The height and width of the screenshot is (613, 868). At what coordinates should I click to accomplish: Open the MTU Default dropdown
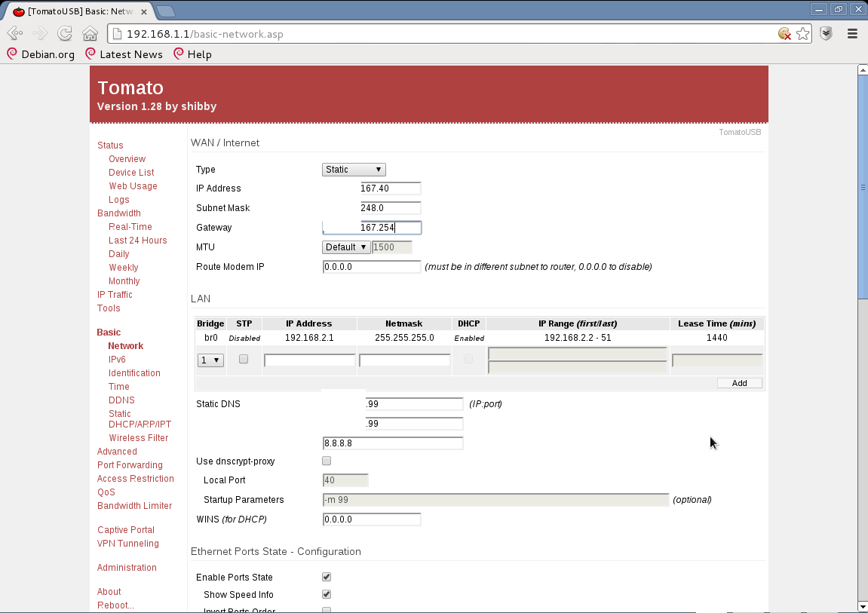point(346,247)
